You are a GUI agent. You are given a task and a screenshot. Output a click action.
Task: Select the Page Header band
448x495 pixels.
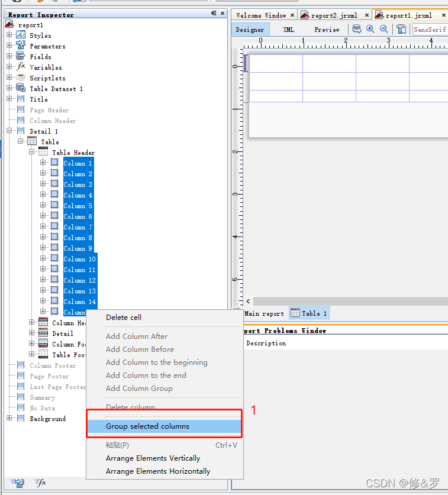click(x=49, y=110)
